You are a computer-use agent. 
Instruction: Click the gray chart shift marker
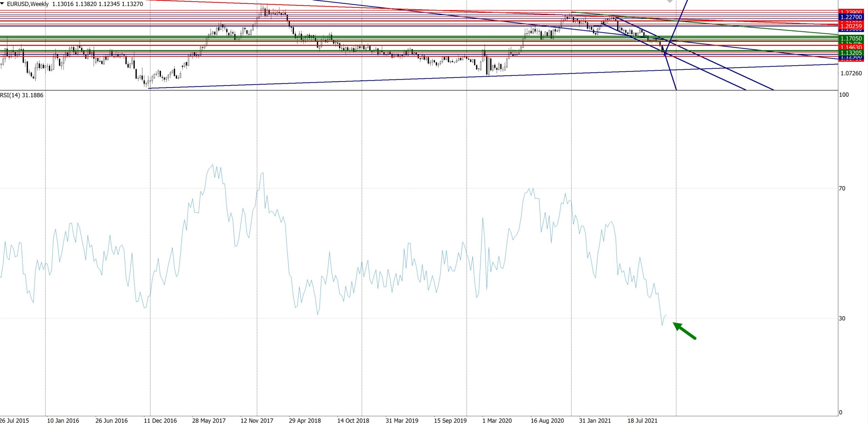pos(670,1)
